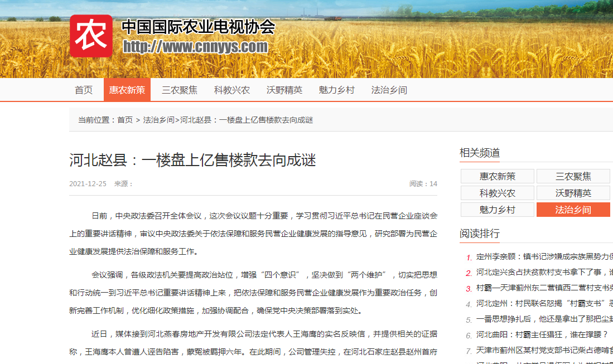This screenshot has height=364, width=613.
Task: Open the 魅力乡村 related channel button
Action: [x=498, y=210]
